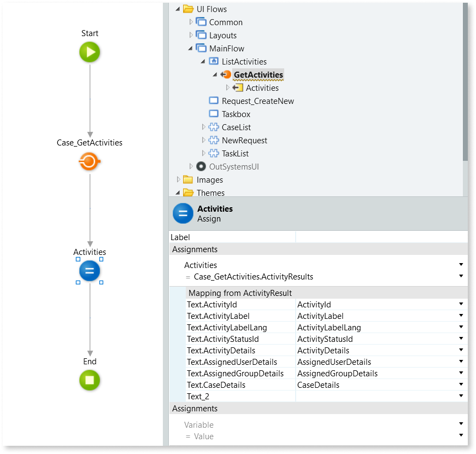Click the Taskbox screen icon
476x454 pixels.
213,114
